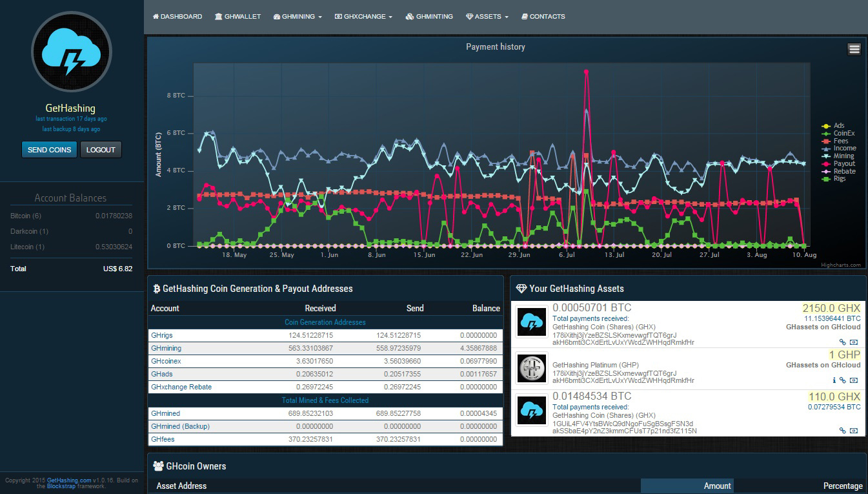Click link icon on 110.0 GHX asset
The image size is (868, 494).
pos(843,430)
